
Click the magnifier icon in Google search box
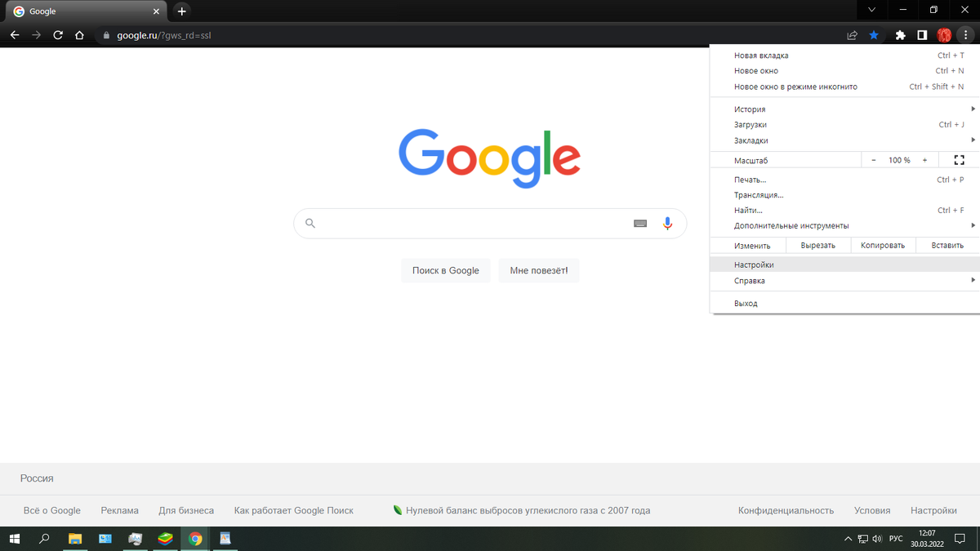tap(310, 223)
